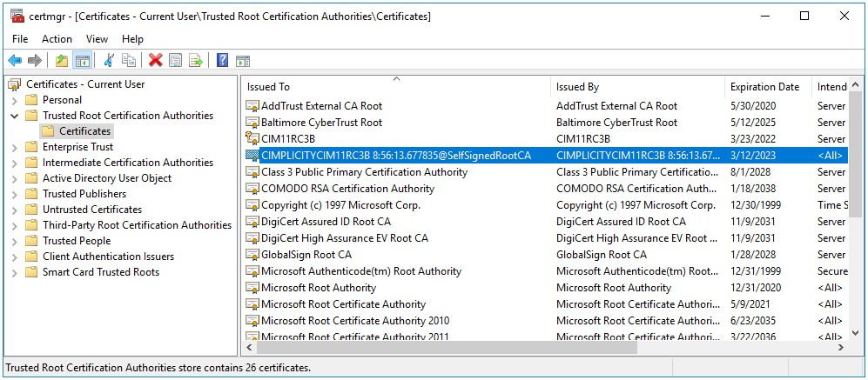Click the horizontal scrollbar left arrow

click(x=249, y=348)
